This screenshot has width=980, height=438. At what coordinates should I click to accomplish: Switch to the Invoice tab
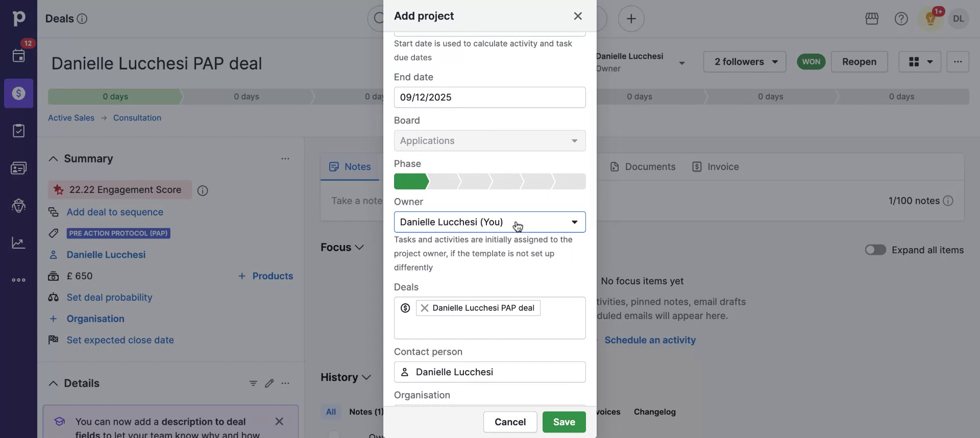(716, 167)
